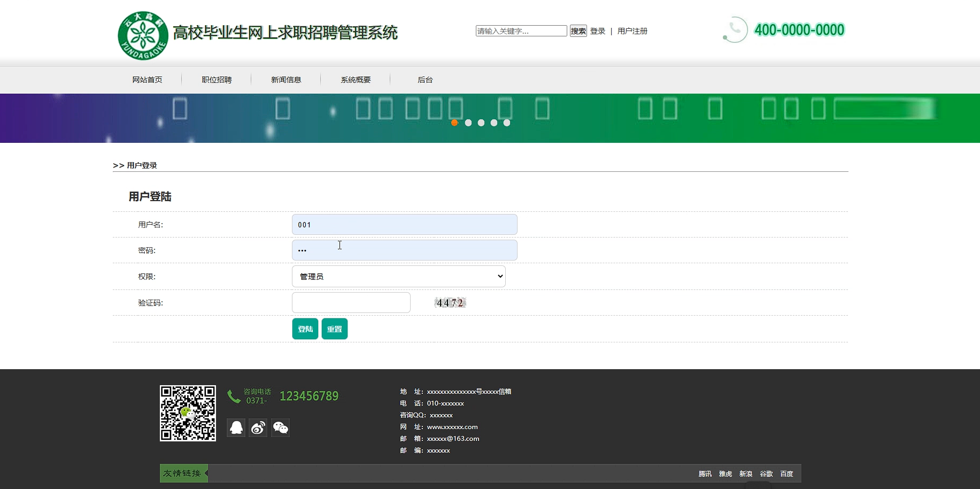Open the 后台 menu item
Viewport: 980px width, 489px height.
tap(425, 79)
